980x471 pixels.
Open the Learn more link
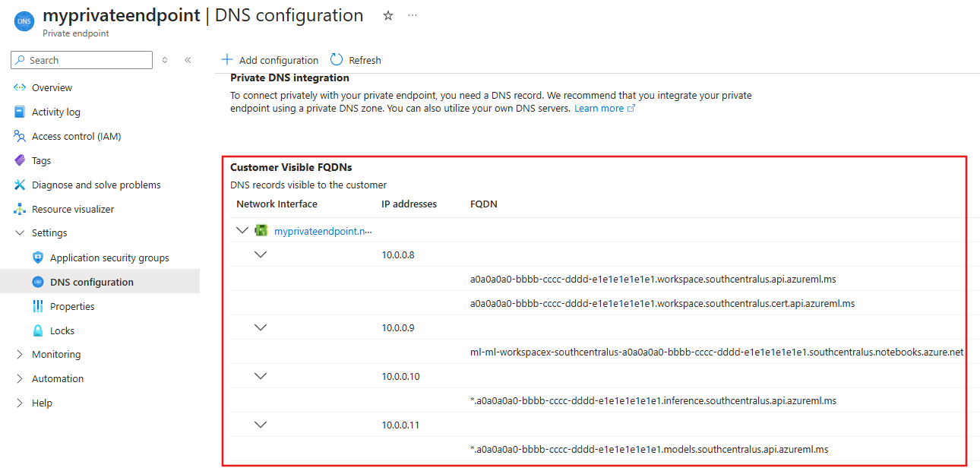pos(600,108)
